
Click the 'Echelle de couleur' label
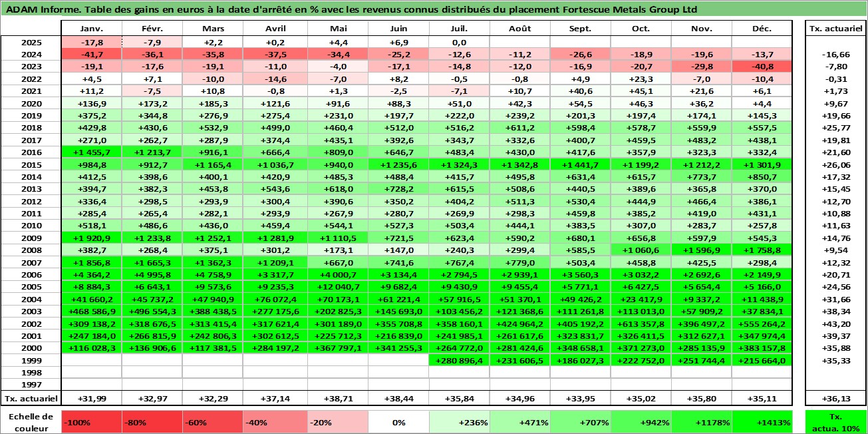30,422
